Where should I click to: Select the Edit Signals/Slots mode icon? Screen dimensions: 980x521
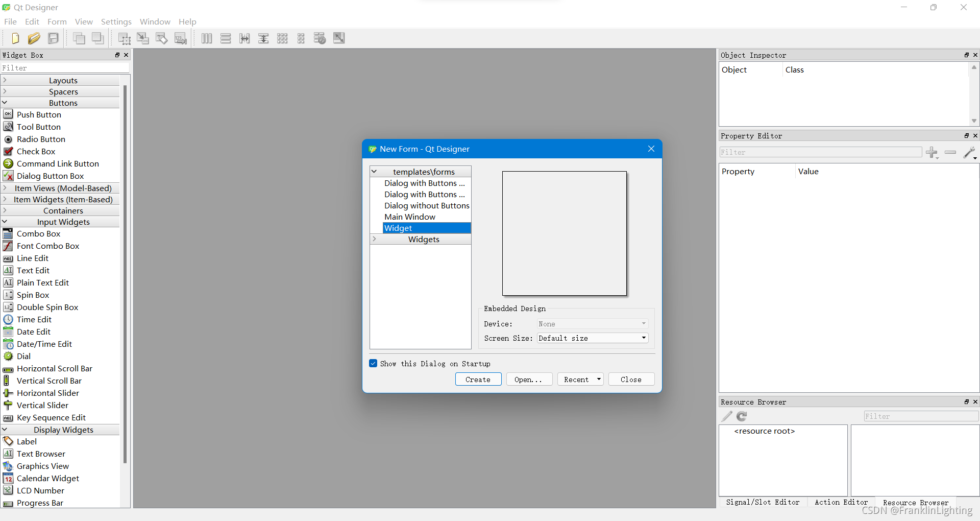click(143, 38)
